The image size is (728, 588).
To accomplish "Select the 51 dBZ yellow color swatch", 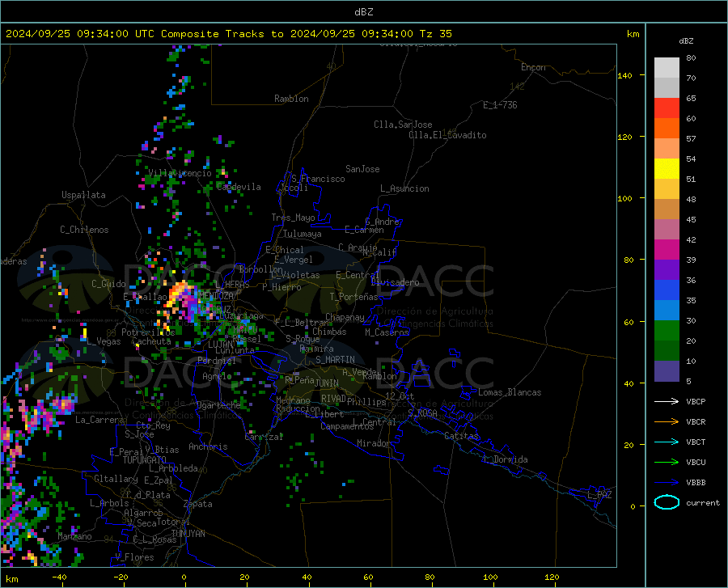I will [667, 169].
